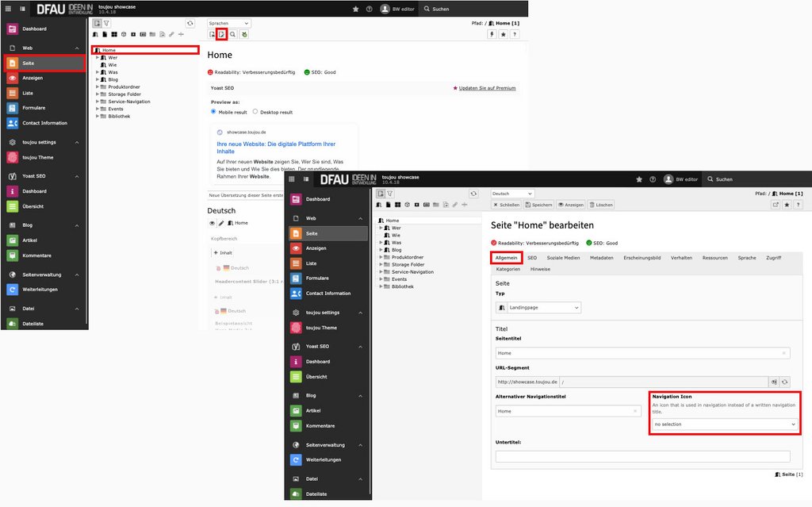
Task: Select the Mobile result radio button
Action: point(214,112)
